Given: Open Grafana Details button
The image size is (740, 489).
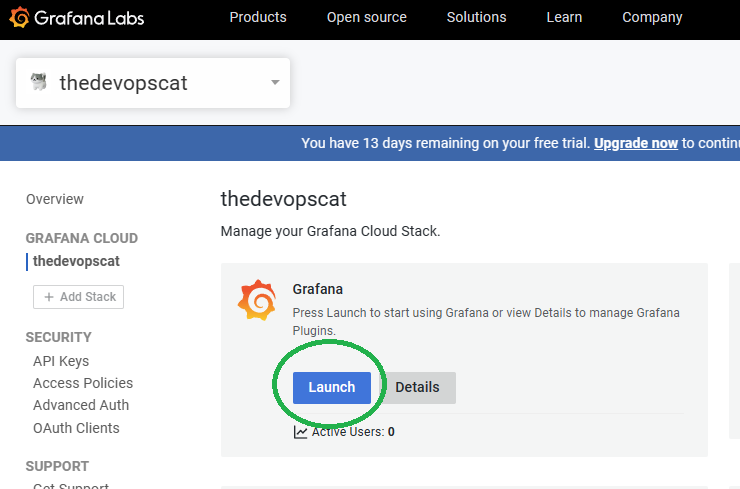Looking at the screenshot, I should coord(418,388).
